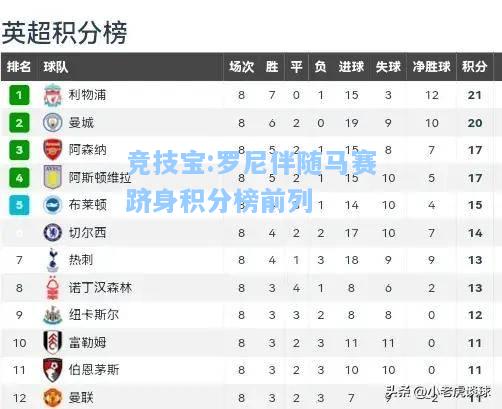Screen dimensions: 502x409
Task: Click the blue rank 5 badge
Action: pos(19,205)
